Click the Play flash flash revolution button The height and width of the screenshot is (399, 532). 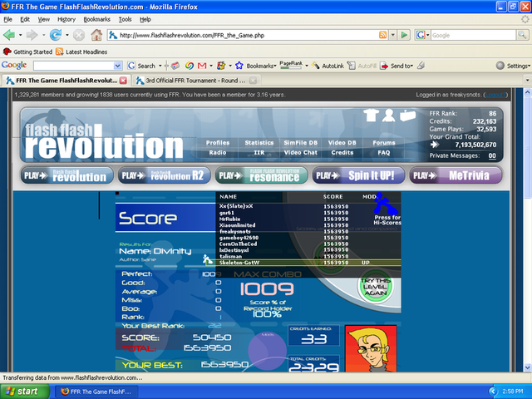pos(66,175)
